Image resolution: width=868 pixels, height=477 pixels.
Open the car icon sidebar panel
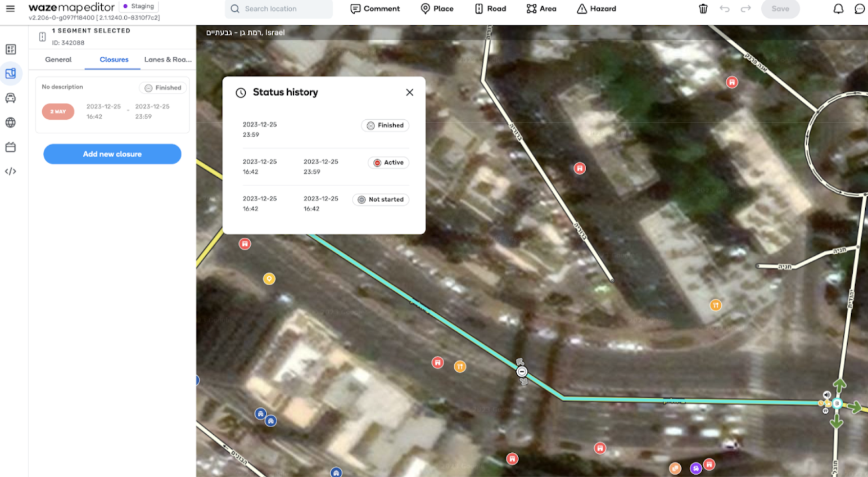(x=11, y=98)
